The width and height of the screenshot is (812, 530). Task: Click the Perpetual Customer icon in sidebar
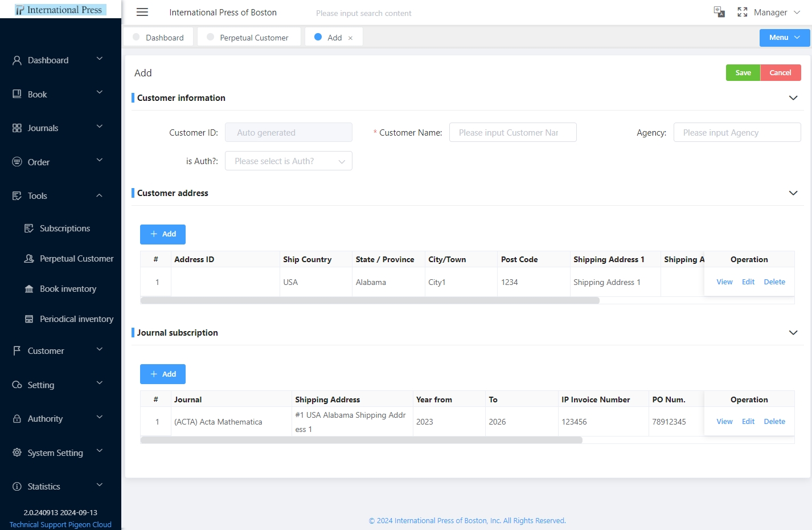29,259
